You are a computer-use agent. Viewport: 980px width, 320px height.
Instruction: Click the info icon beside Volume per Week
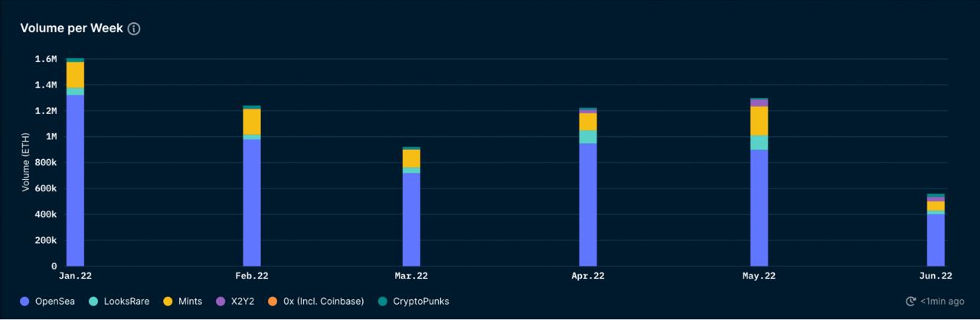[x=134, y=28]
